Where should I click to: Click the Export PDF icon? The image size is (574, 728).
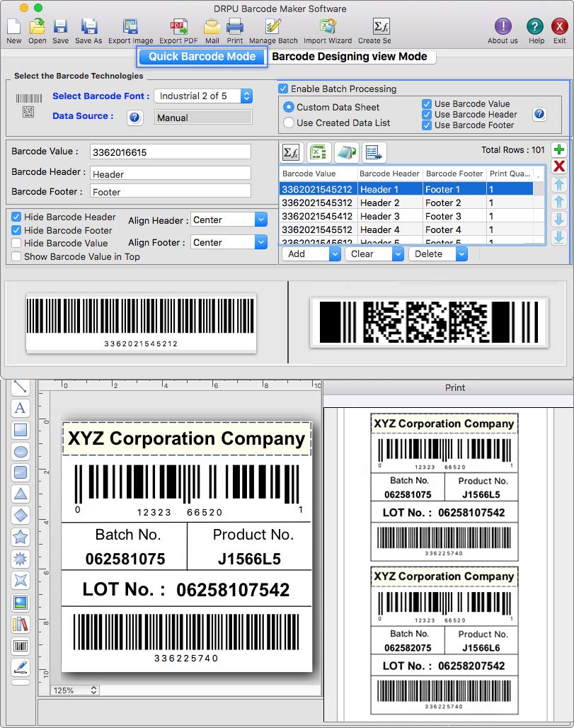[x=178, y=27]
